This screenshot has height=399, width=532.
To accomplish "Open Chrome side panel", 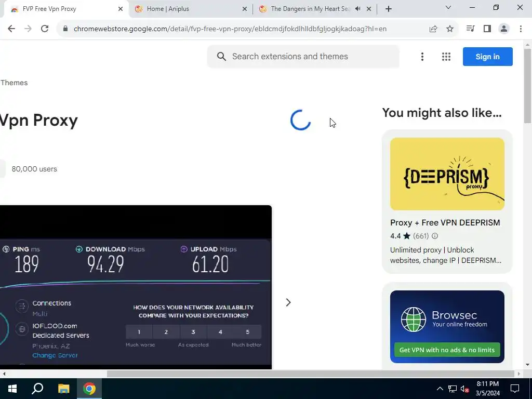I will (x=487, y=29).
